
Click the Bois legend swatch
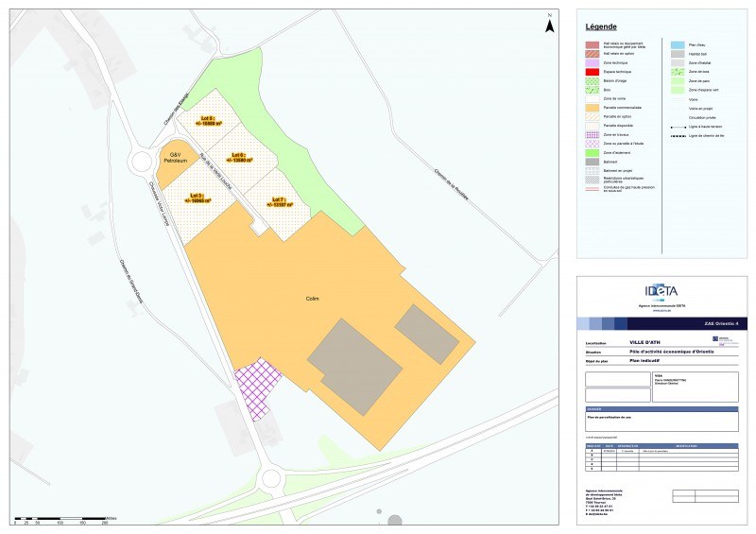coord(593,90)
